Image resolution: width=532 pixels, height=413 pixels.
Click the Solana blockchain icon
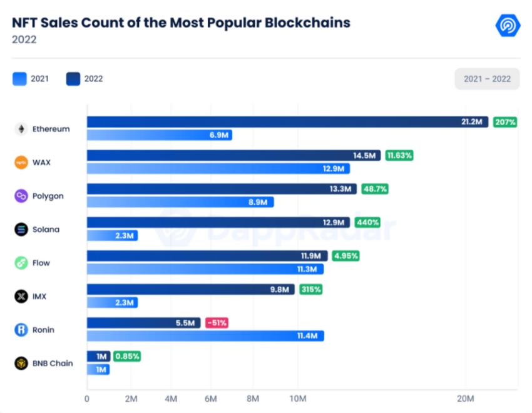[21, 230]
